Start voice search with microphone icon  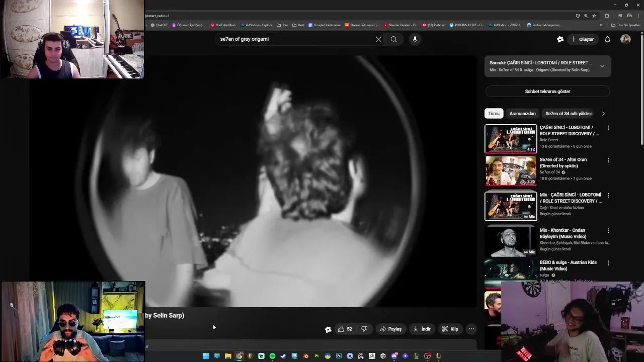[415, 39]
